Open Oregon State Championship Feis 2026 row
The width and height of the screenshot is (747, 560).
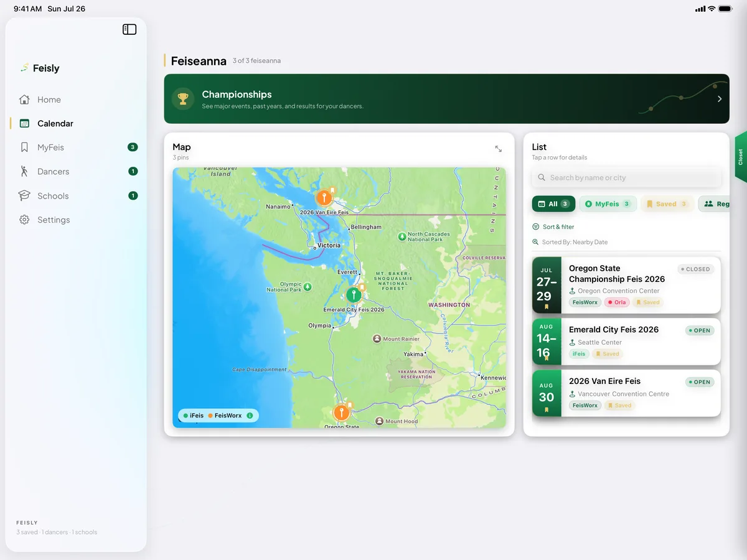626,285
